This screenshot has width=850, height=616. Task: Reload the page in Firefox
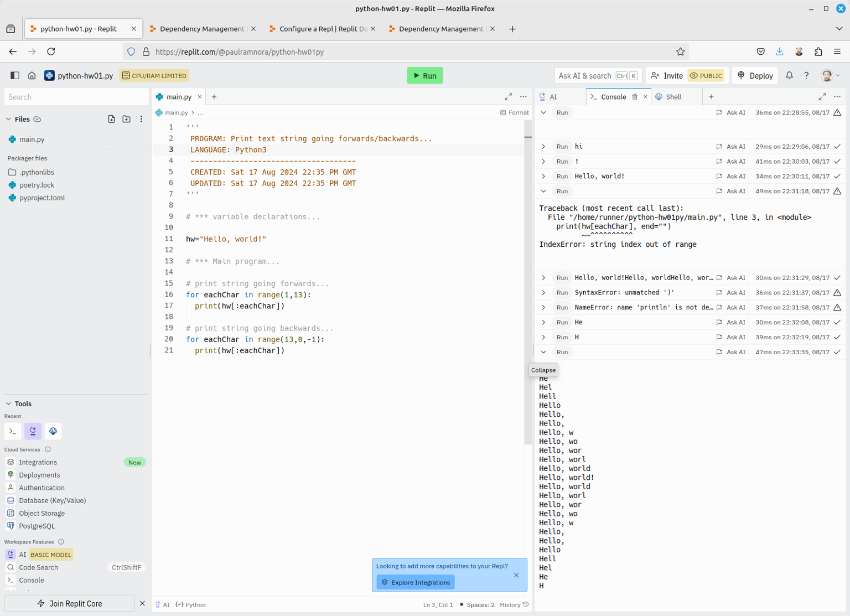(51, 51)
